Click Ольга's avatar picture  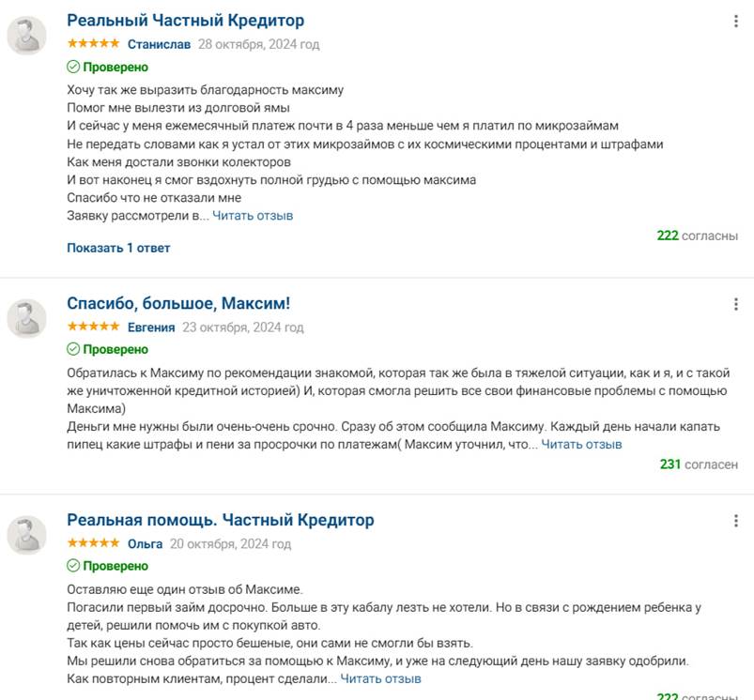pos(26,536)
